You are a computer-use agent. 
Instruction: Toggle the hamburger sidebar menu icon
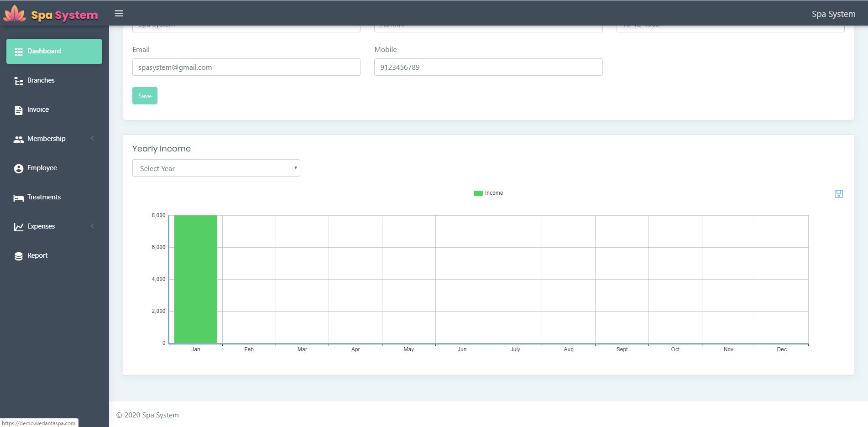coord(119,13)
